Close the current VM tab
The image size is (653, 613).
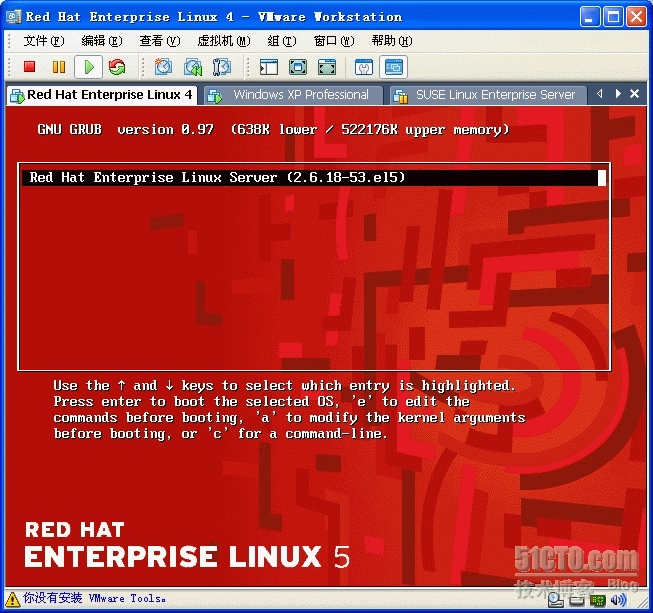[x=634, y=94]
